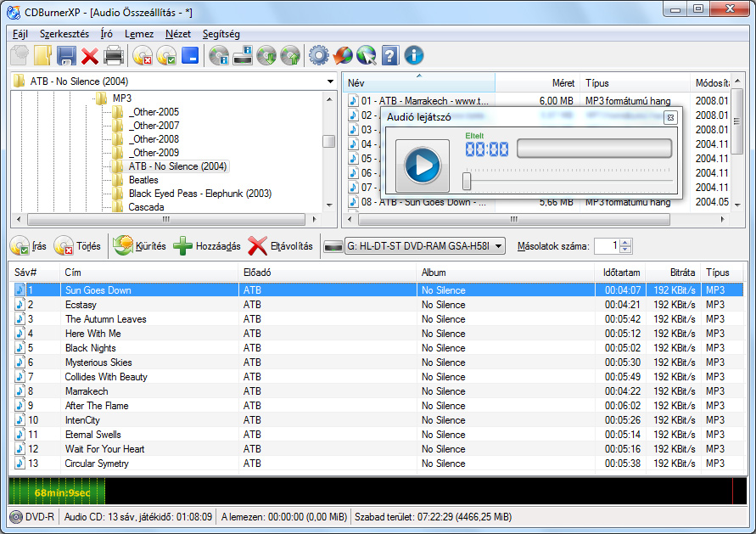Open settings with the gear icon
756x534 pixels.
[x=318, y=56]
